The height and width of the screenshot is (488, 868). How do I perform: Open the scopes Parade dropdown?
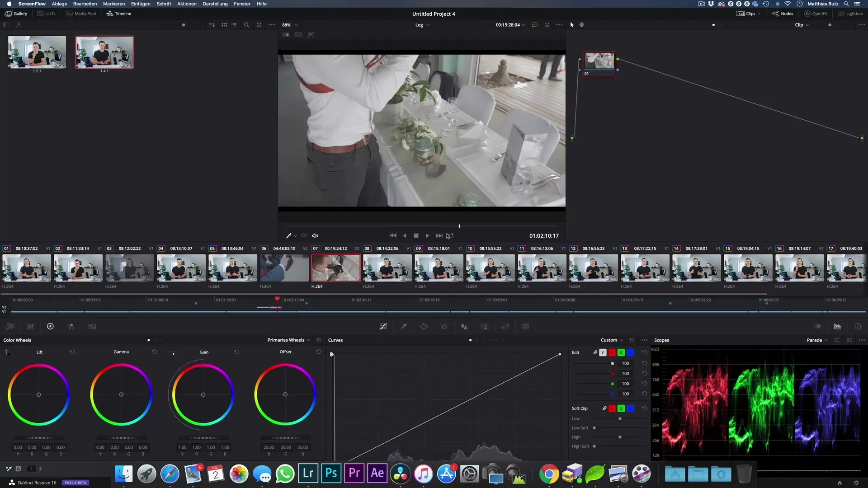click(x=817, y=340)
